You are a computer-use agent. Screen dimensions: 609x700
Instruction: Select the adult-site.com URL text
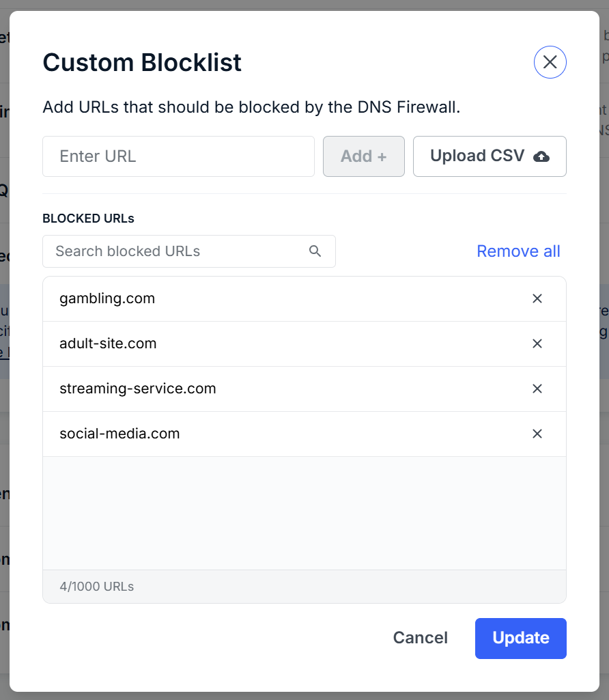(108, 344)
